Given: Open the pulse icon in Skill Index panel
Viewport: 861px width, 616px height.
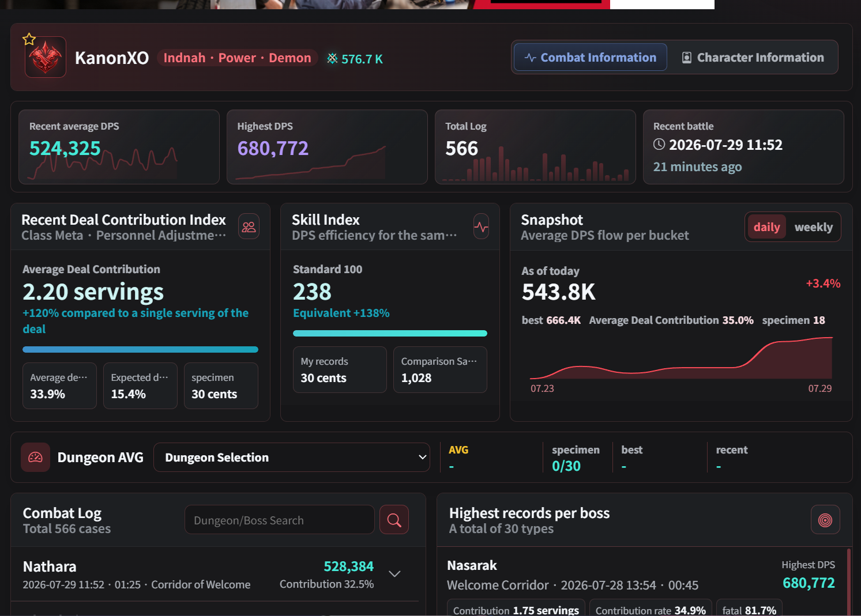Looking at the screenshot, I should point(481,226).
